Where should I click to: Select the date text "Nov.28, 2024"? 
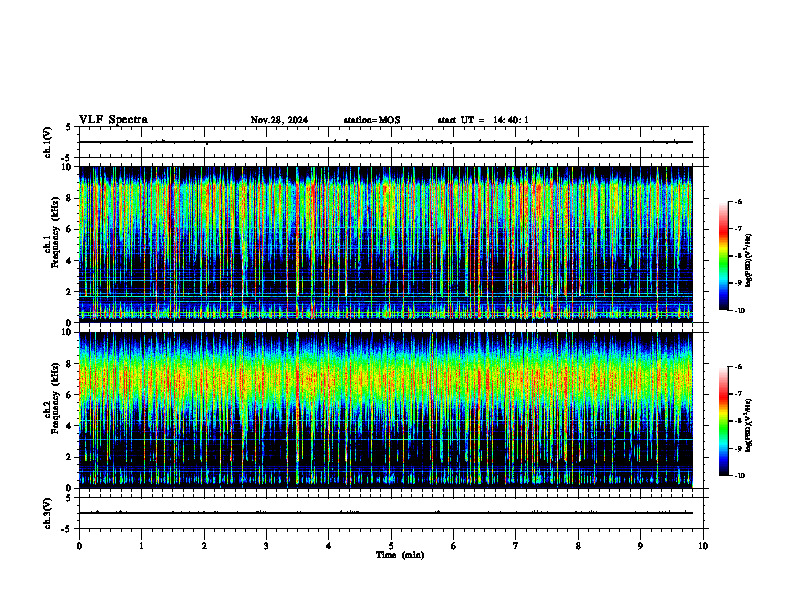pyautogui.click(x=279, y=120)
